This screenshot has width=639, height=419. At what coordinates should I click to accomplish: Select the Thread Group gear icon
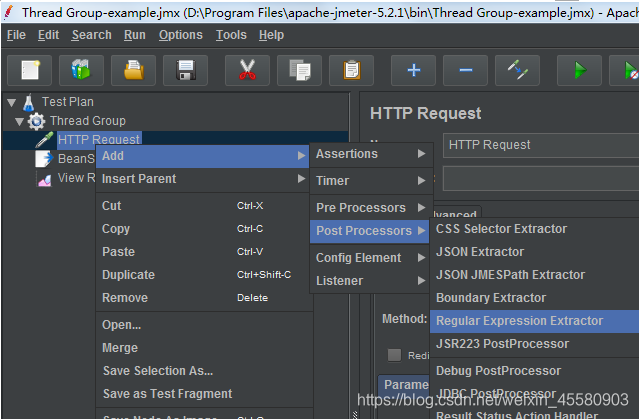36,121
